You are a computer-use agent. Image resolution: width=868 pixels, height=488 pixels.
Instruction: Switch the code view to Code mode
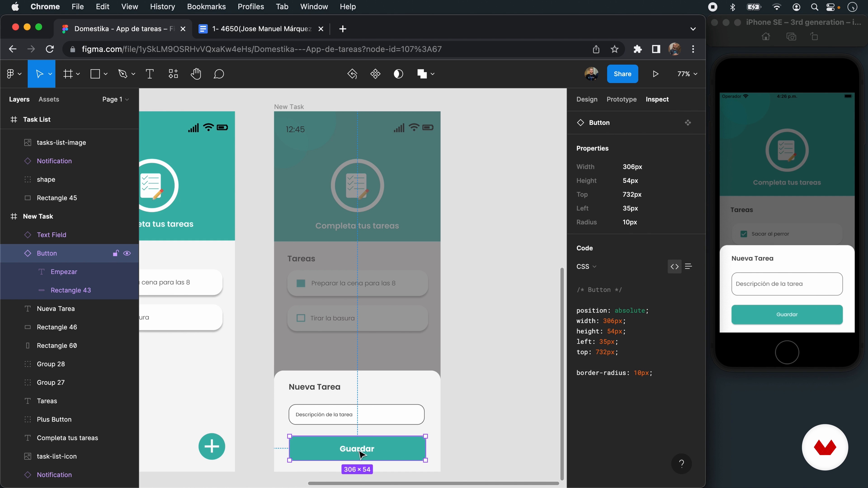[x=674, y=266]
